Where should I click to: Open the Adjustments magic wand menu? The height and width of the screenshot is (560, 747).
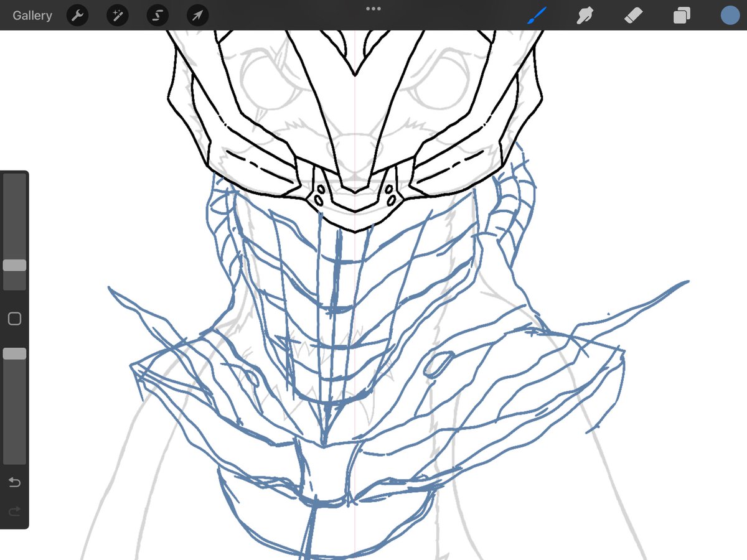click(x=117, y=15)
